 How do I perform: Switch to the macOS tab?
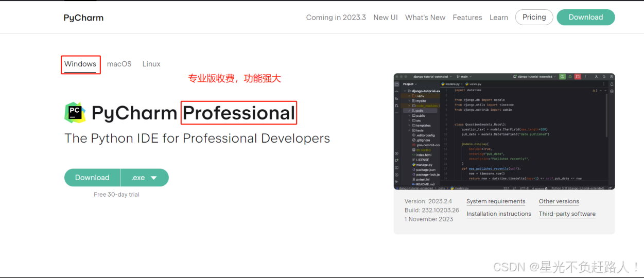(x=119, y=64)
